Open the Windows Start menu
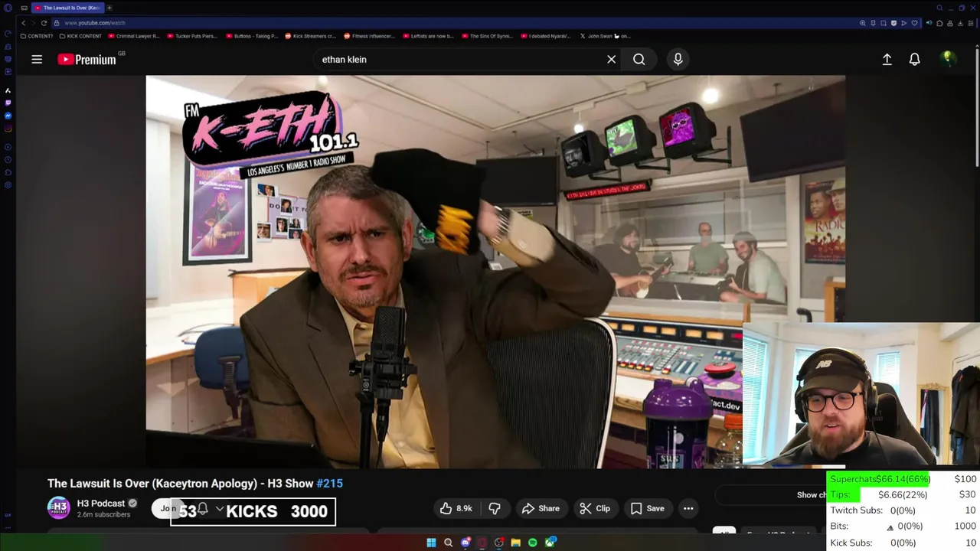Viewport: 980px width, 551px height. click(431, 543)
